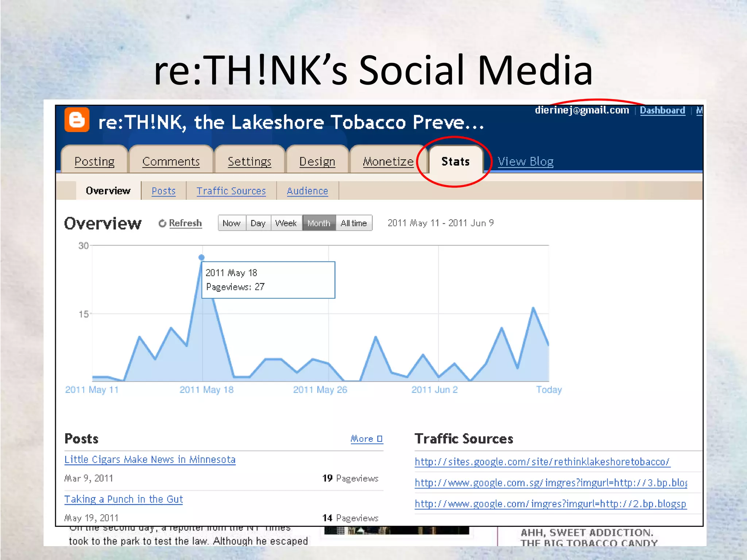Open Taking a Punch in the Gut post
The image size is (747, 560).
pyautogui.click(x=124, y=499)
